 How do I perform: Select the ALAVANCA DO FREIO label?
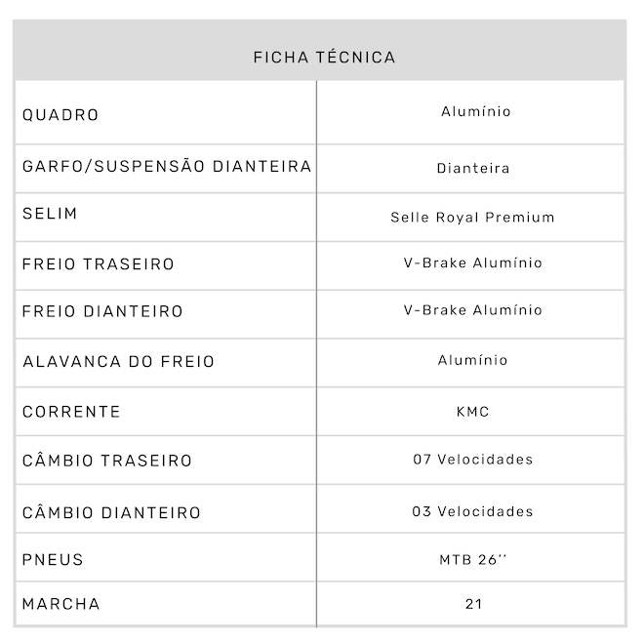[x=118, y=362]
